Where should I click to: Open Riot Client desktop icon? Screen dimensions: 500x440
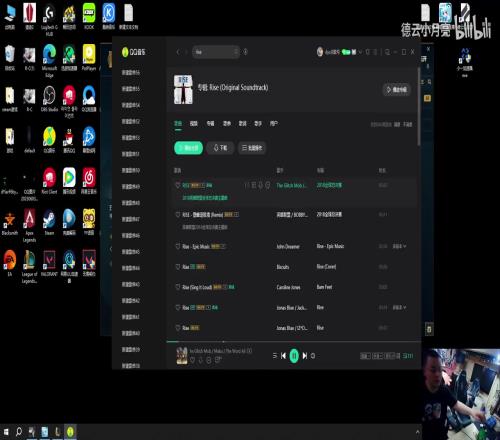click(49, 181)
